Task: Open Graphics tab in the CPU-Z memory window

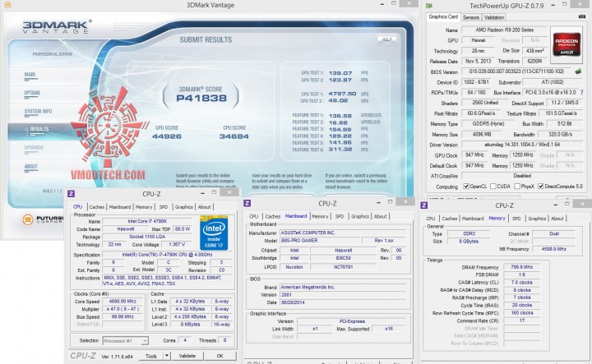Action: point(537,219)
